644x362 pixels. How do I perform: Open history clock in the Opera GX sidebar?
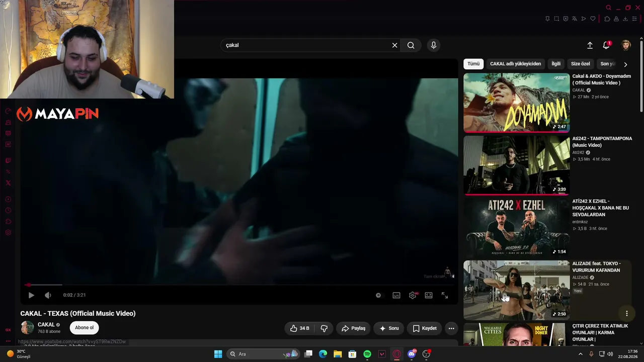click(8, 211)
